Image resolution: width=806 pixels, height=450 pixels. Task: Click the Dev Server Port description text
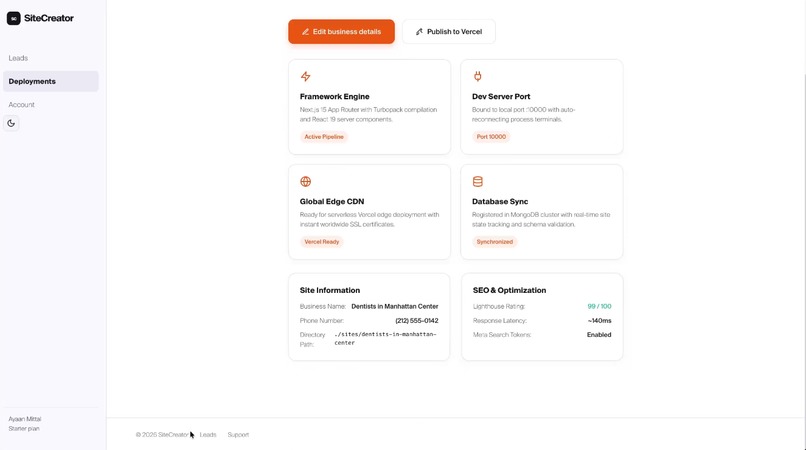click(524, 115)
